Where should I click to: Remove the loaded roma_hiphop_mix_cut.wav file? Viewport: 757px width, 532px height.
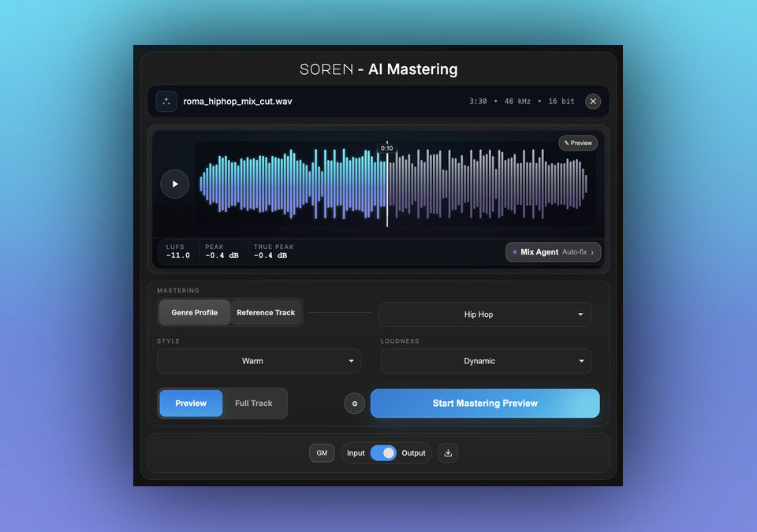click(x=593, y=102)
